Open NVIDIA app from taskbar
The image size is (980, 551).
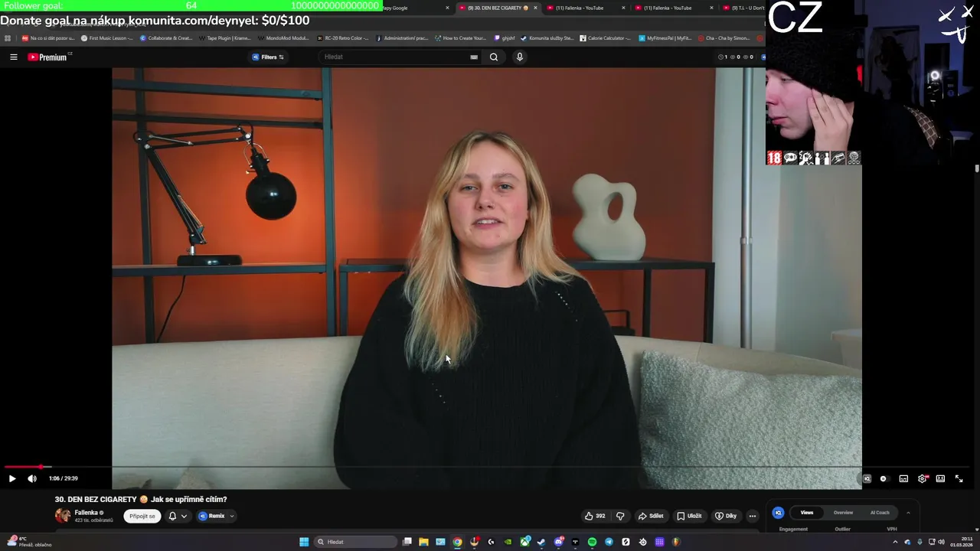508,542
